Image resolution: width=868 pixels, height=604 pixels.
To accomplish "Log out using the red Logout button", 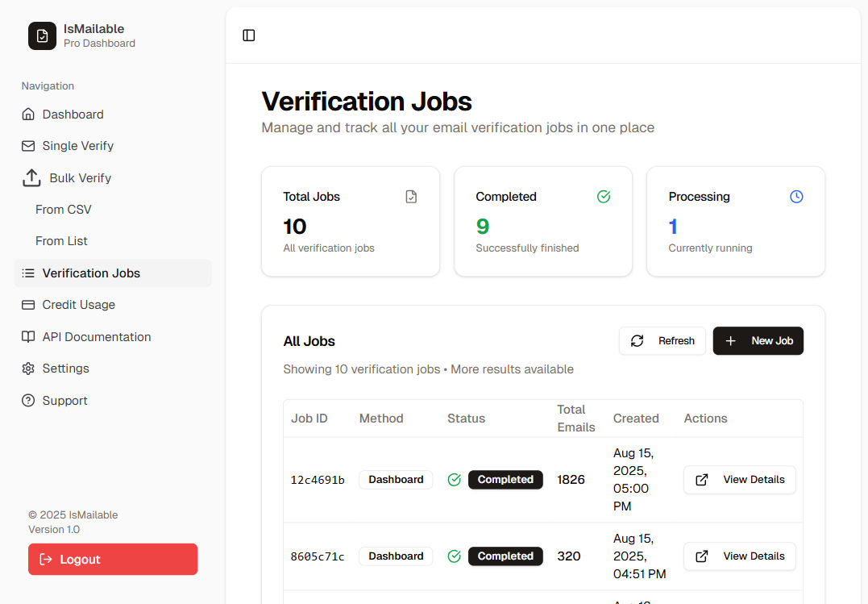I will (x=113, y=560).
